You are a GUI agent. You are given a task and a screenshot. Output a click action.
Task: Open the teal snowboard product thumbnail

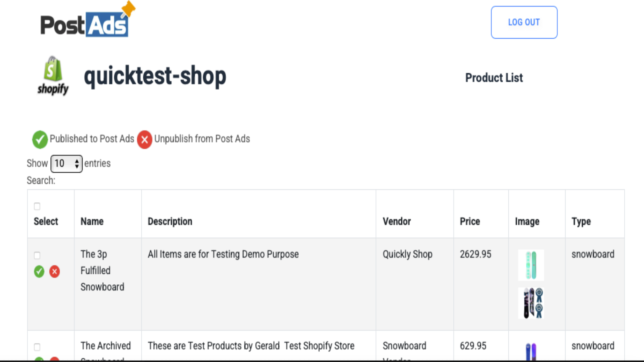(531, 265)
